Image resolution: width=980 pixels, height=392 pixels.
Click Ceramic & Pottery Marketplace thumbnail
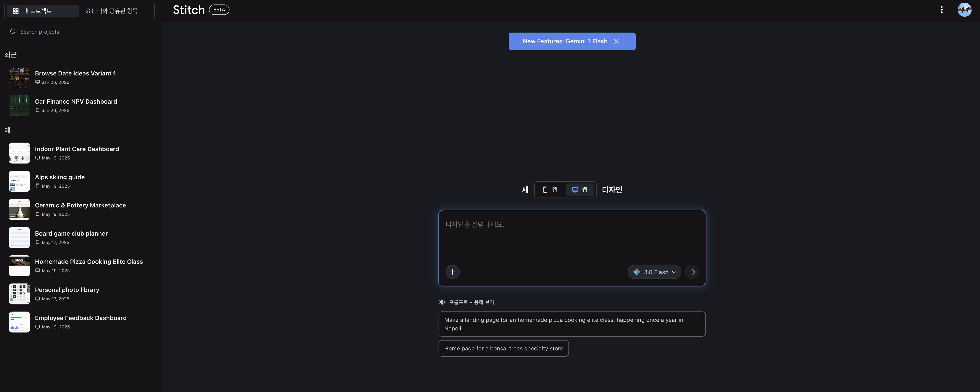(x=19, y=209)
